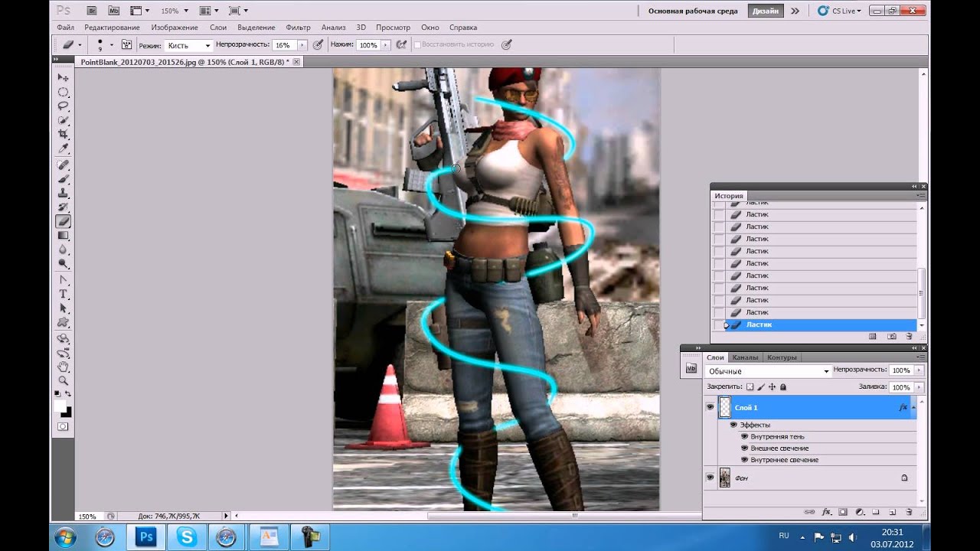Click the foreground color swatch
The image size is (980, 551).
click(60, 406)
